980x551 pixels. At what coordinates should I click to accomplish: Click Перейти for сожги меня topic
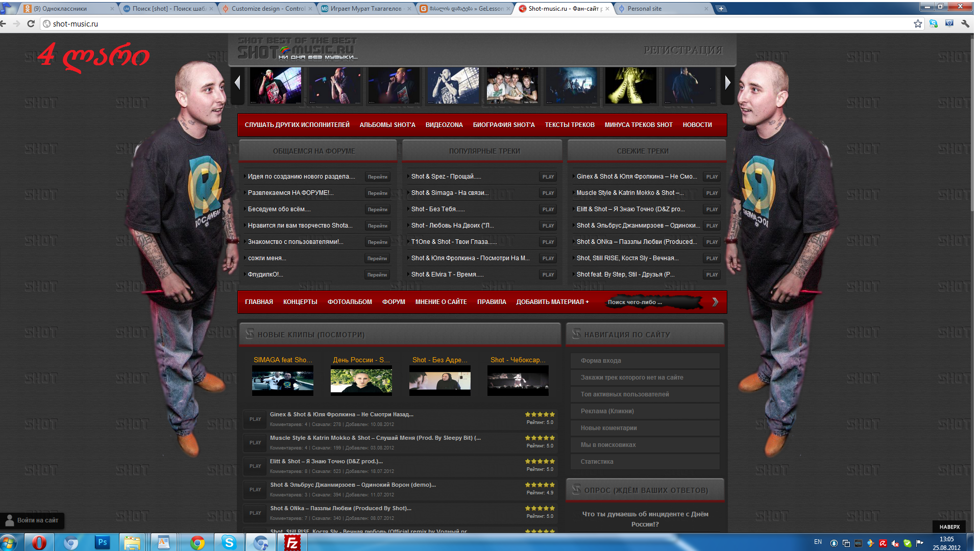click(x=377, y=258)
